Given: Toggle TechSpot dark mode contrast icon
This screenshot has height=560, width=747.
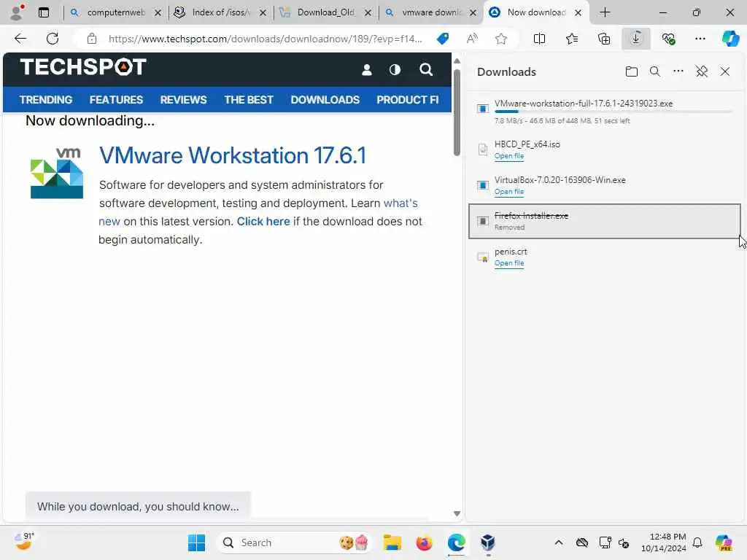Looking at the screenshot, I should point(395,70).
